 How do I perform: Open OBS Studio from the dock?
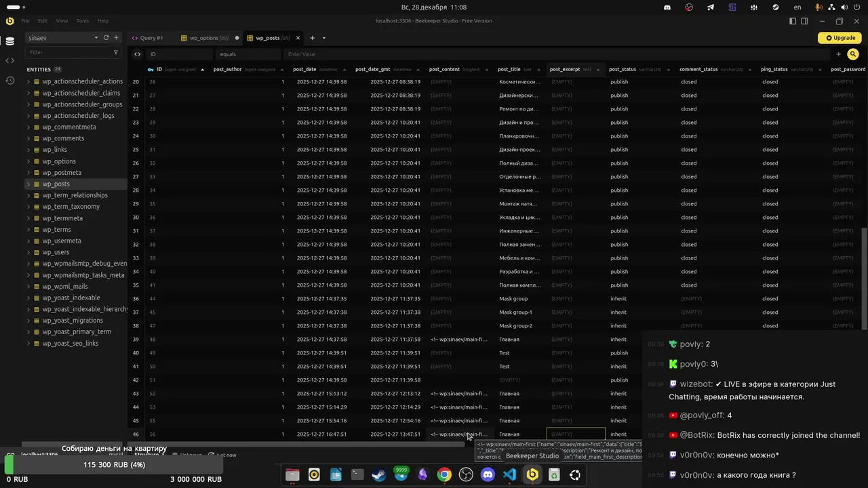466,475
